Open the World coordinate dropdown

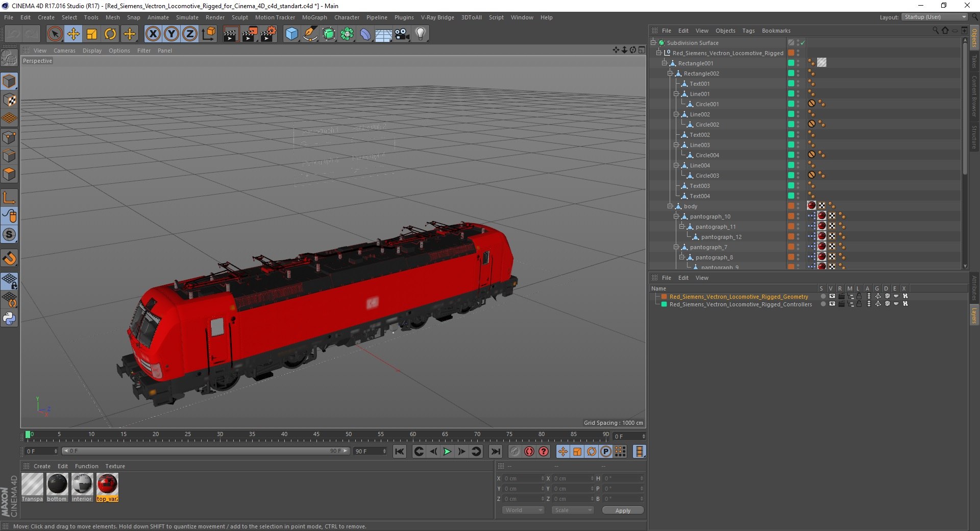point(523,510)
